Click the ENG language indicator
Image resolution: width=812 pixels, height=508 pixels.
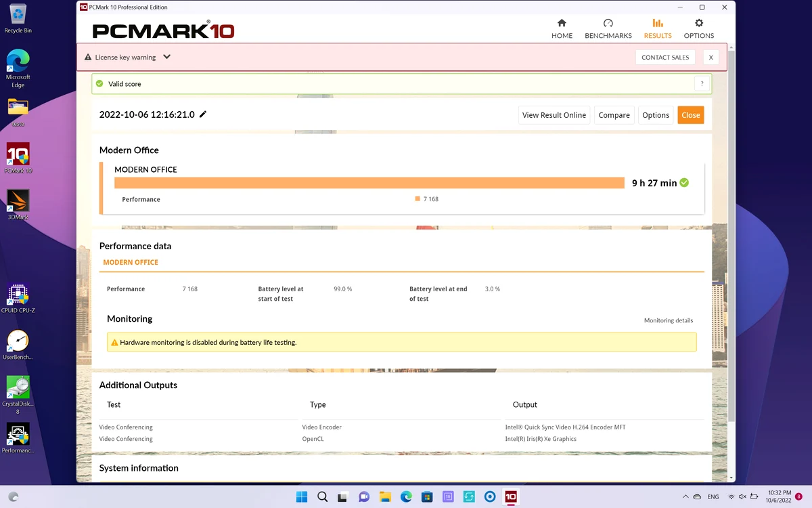(x=713, y=496)
